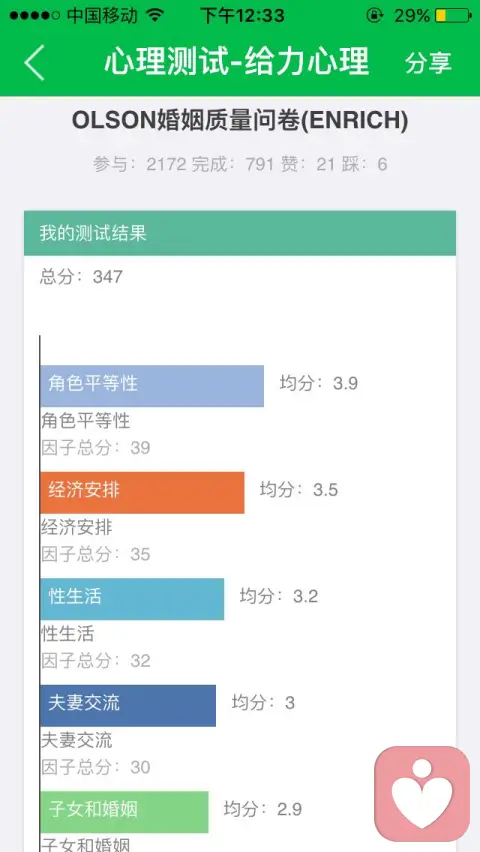Tap the 因子总分: 35 text
This screenshot has height=852, width=480.
click(96, 554)
